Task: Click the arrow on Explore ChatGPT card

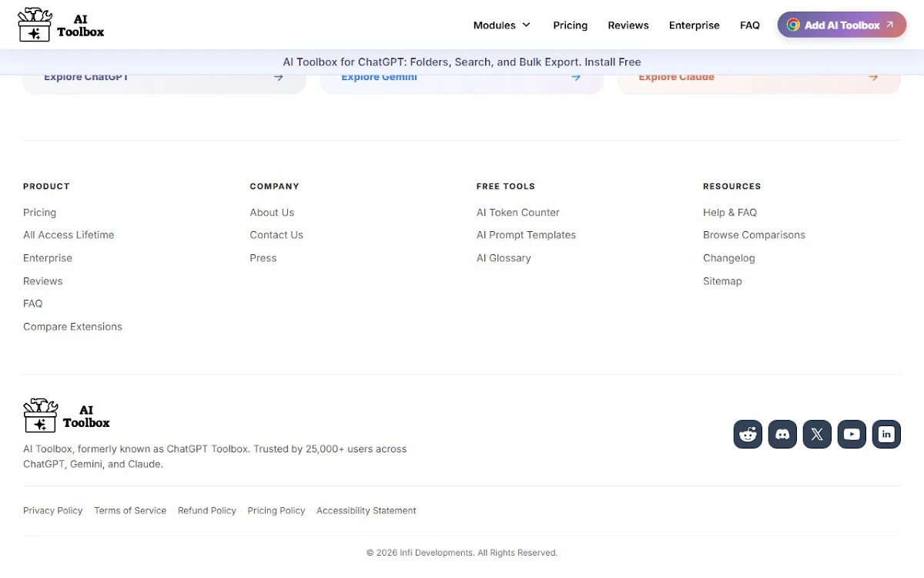Action: [x=279, y=77]
